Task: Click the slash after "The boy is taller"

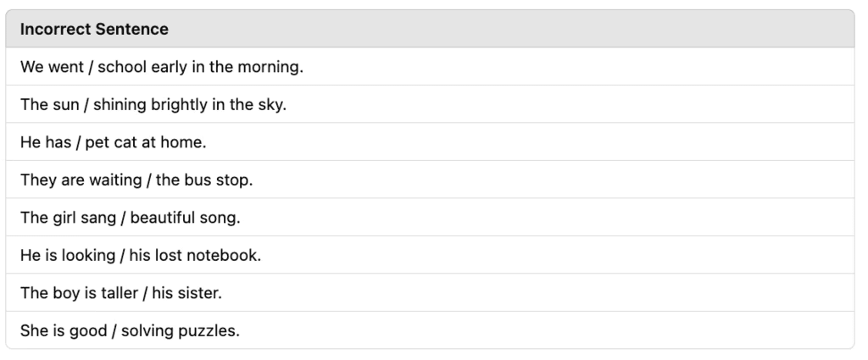Action: coord(145,293)
